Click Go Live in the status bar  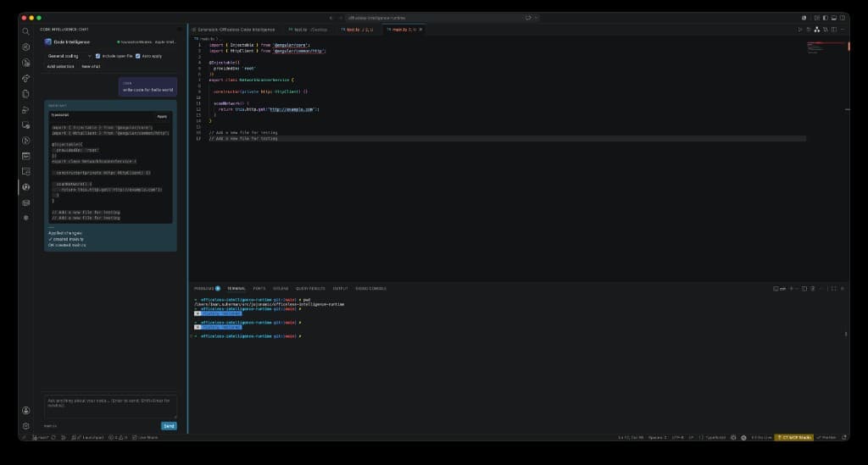(x=761, y=437)
